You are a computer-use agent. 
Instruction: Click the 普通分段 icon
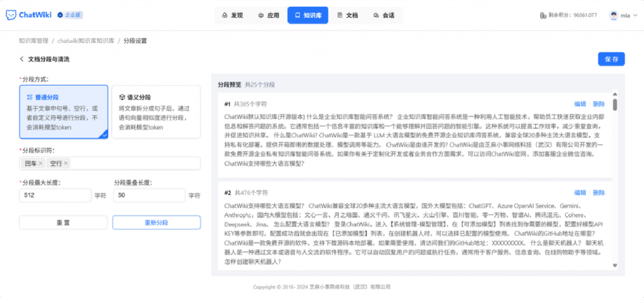point(30,97)
